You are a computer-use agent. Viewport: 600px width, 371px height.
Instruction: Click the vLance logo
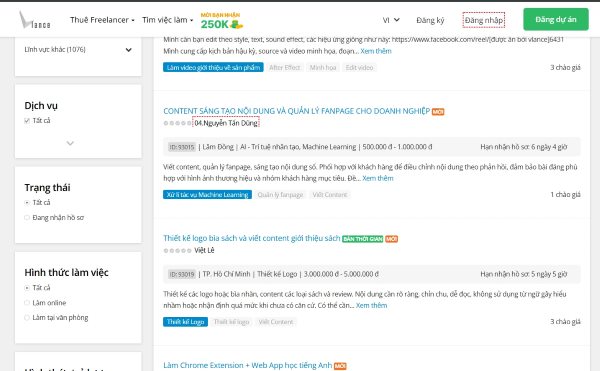(x=34, y=20)
